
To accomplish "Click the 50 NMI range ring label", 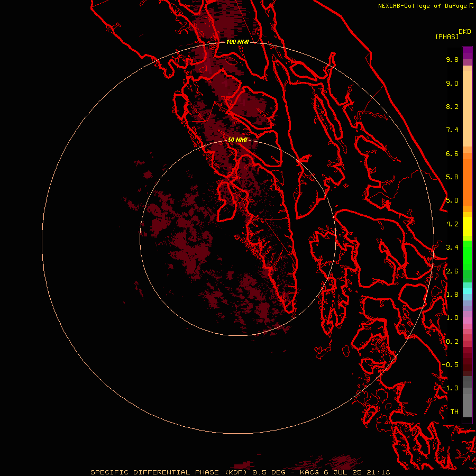I will (237, 140).
